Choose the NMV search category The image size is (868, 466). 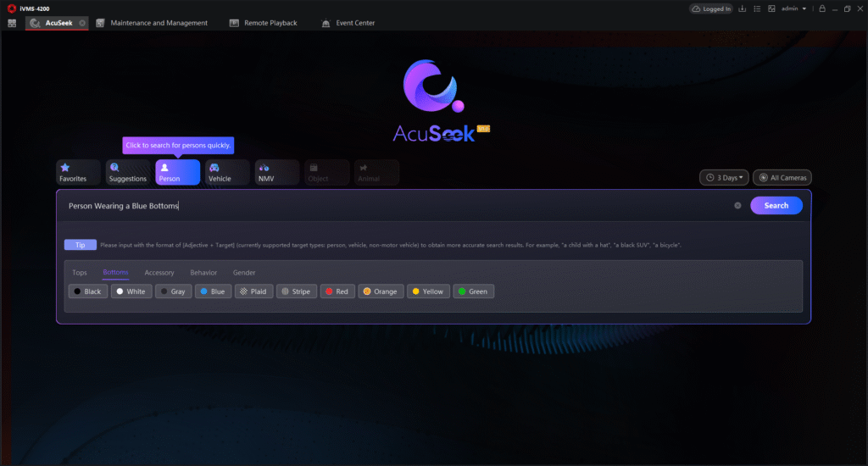pyautogui.click(x=277, y=172)
